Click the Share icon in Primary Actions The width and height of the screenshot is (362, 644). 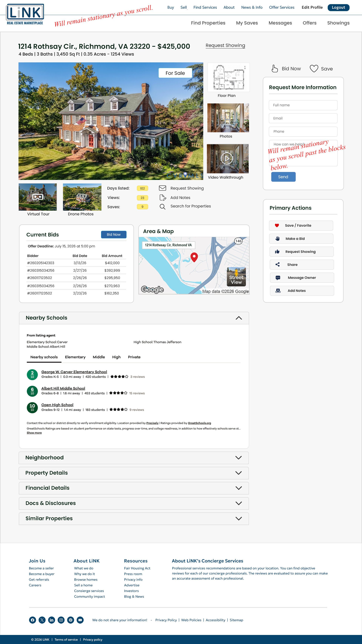278,265
